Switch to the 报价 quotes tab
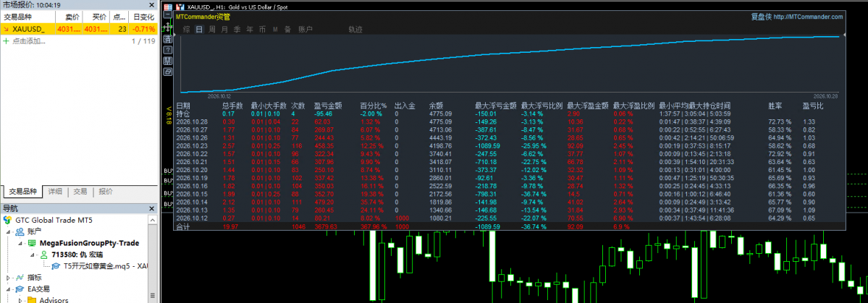This screenshot has height=303, width=868. [105, 192]
